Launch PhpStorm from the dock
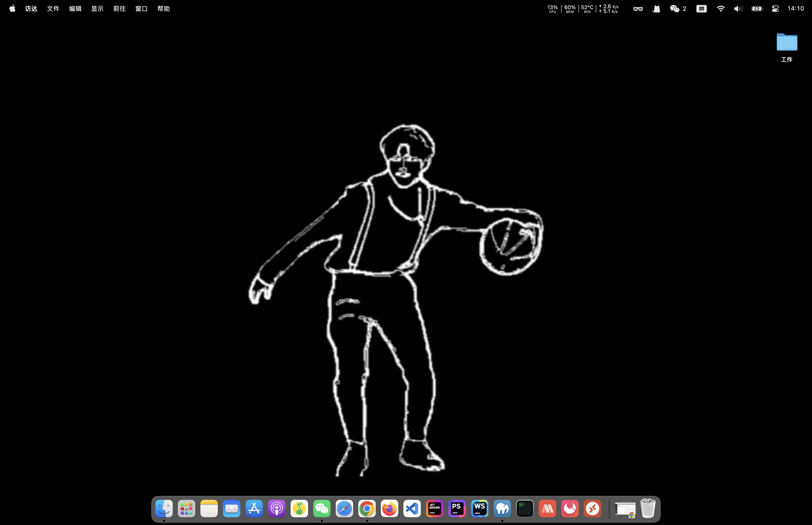Screen dimensions: 812x525 coord(457,509)
